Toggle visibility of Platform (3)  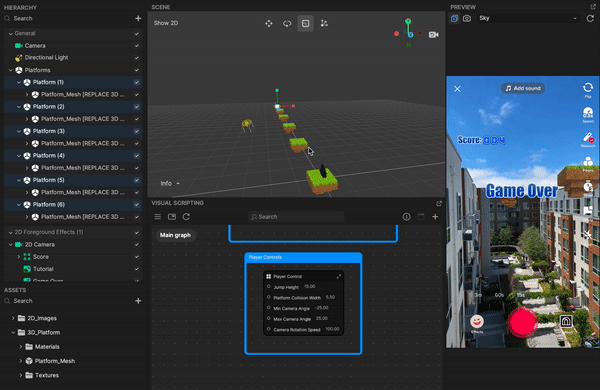click(x=137, y=131)
